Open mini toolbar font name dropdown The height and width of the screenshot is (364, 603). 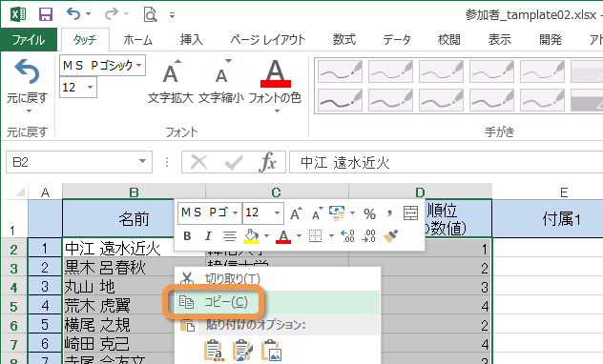(x=235, y=212)
